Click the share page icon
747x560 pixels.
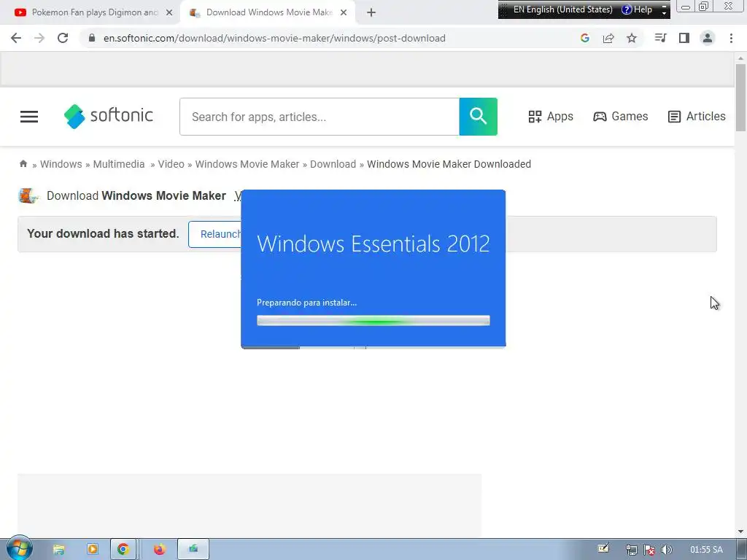[x=608, y=38]
